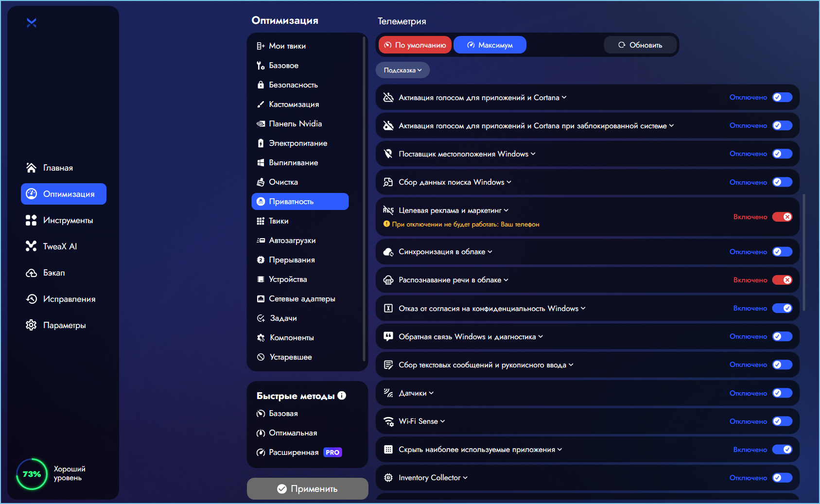Click the home icon beside Главная
820x504 pixels.
31,168
